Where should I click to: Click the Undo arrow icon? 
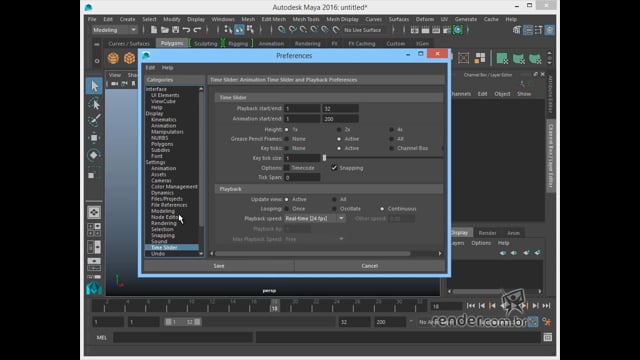186,30
